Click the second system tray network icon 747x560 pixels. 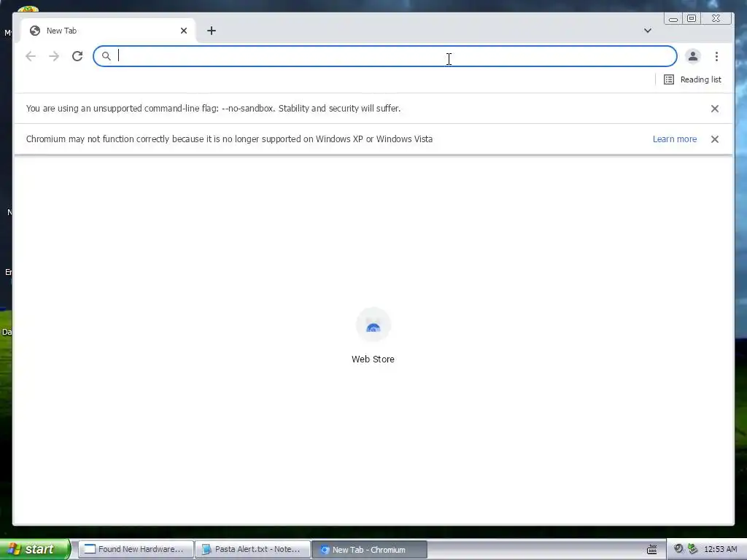pyautogui.click(x=692, y=549)
